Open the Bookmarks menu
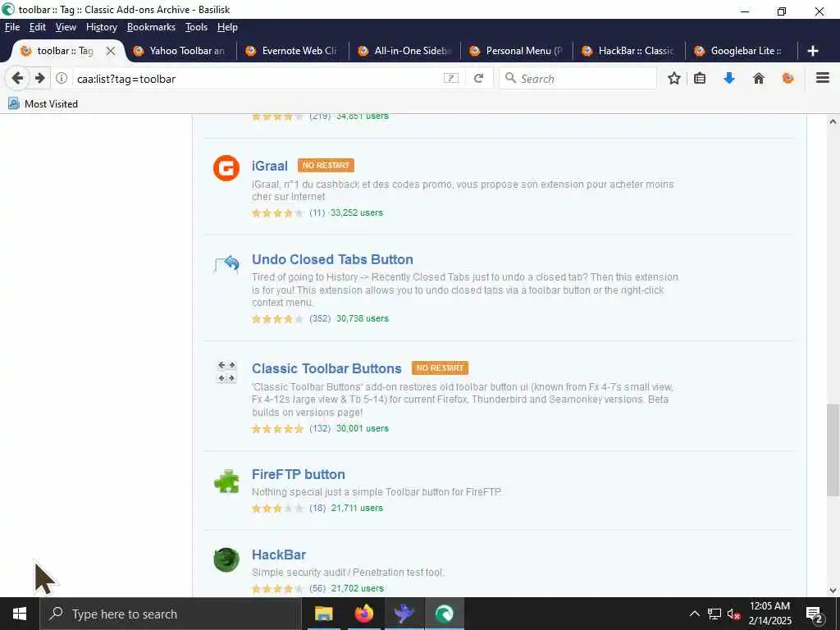 point(151,27)
